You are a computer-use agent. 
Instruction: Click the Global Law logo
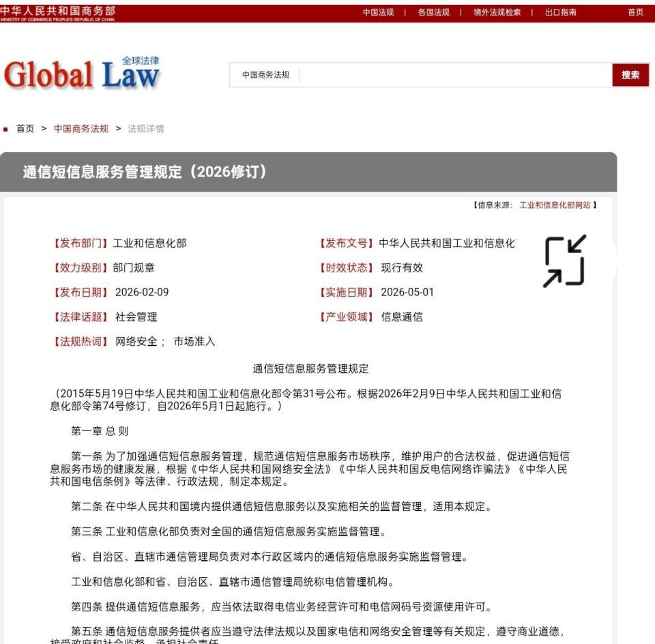(x=81, y=74)
